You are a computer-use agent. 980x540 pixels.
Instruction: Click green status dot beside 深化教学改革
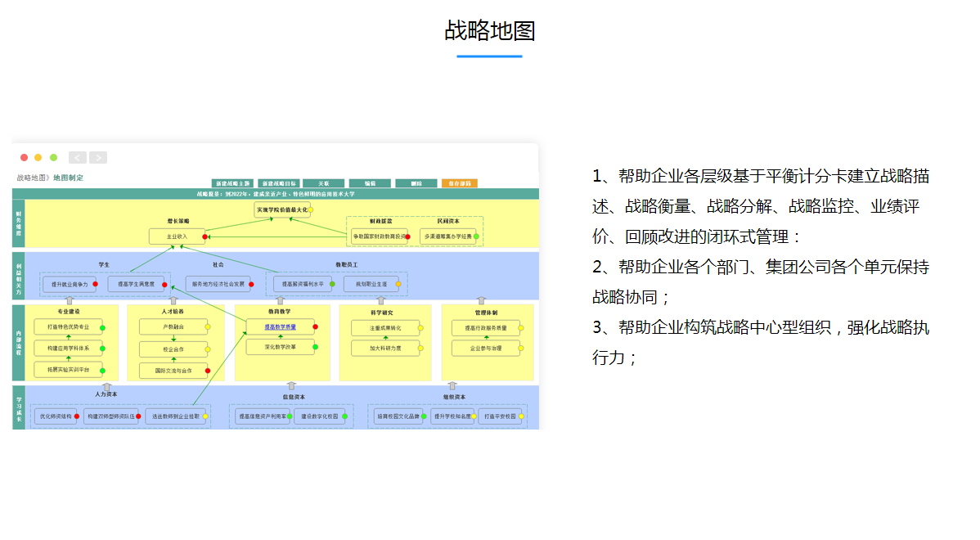[315, 347]
